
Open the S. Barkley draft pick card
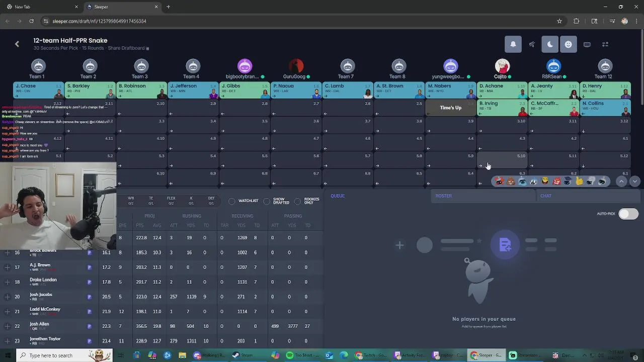[x=90, y=90]
